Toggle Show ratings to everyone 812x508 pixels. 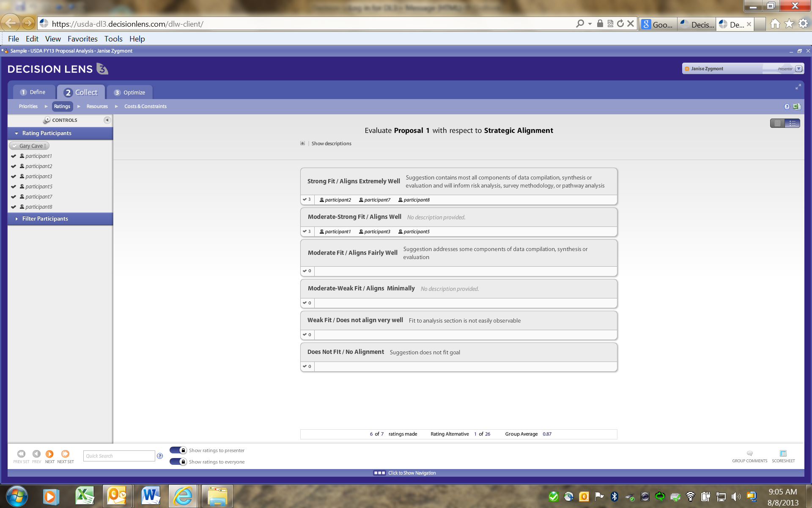tap(178, 462)
